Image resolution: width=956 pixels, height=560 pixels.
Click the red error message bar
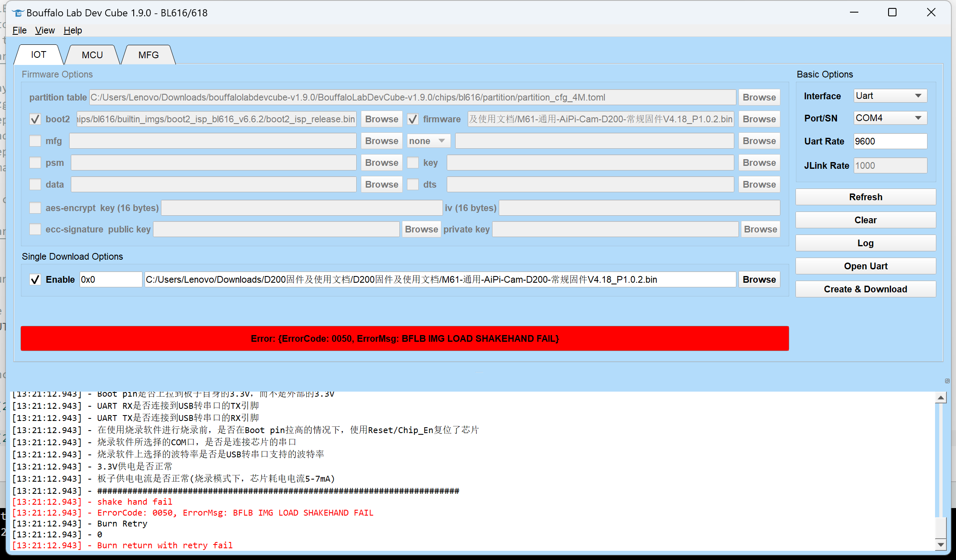pyautogui.click(x=404, y=338)
